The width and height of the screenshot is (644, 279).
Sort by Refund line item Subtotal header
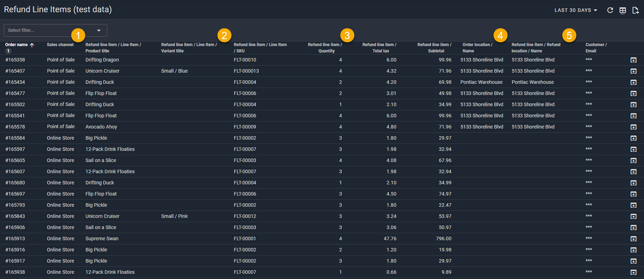tap(435, 48)
